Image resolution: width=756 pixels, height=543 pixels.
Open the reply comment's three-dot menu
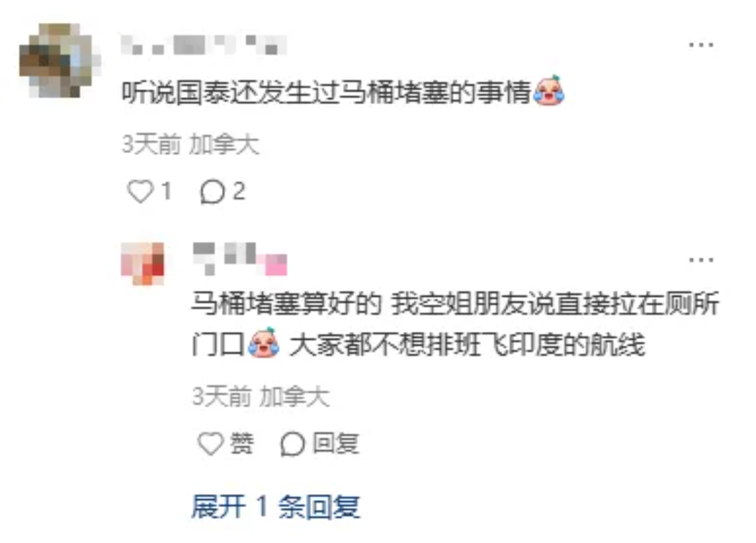tap(701, 260)
